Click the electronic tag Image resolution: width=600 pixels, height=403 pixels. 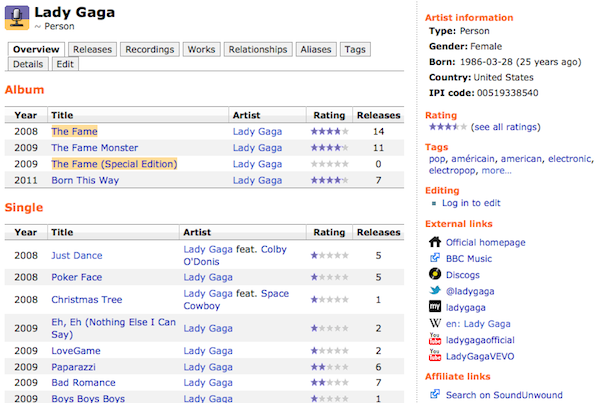click(x=569, y=159)
